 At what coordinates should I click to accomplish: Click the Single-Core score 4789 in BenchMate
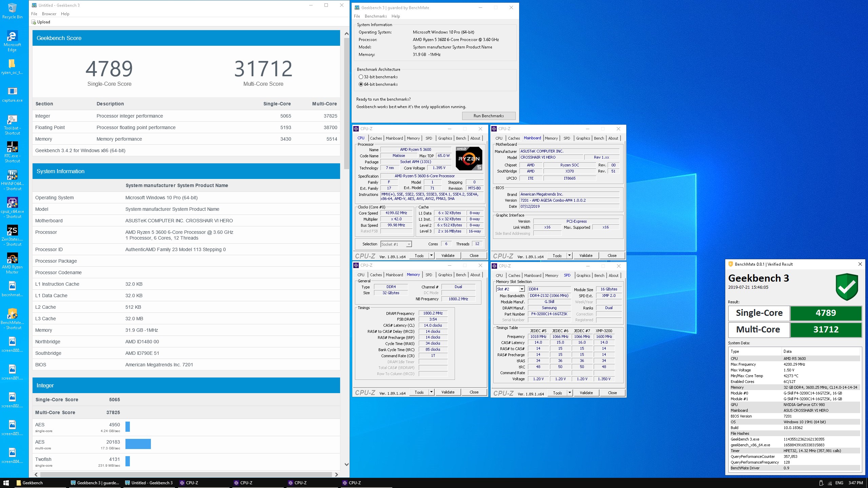pyautogui.click(x=826, y=313)
